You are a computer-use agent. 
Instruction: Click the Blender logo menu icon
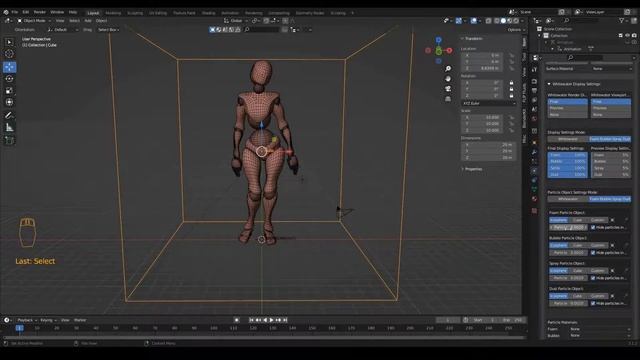(x=6, y=12)
